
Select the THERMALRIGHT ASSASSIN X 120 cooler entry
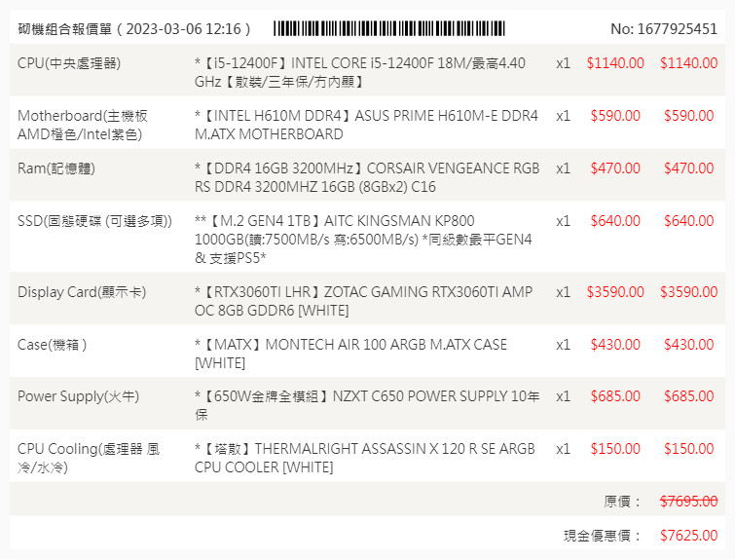pos(365,458)
